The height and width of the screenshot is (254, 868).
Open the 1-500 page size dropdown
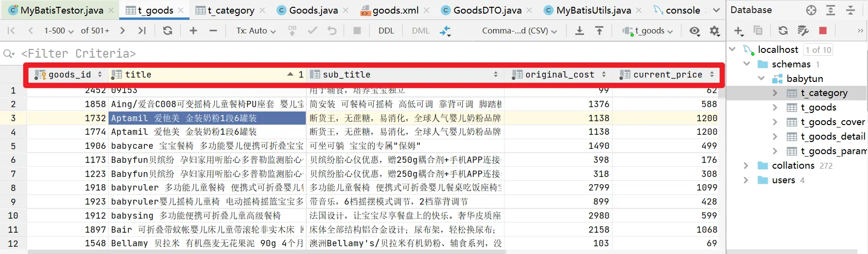coord(59,31)
